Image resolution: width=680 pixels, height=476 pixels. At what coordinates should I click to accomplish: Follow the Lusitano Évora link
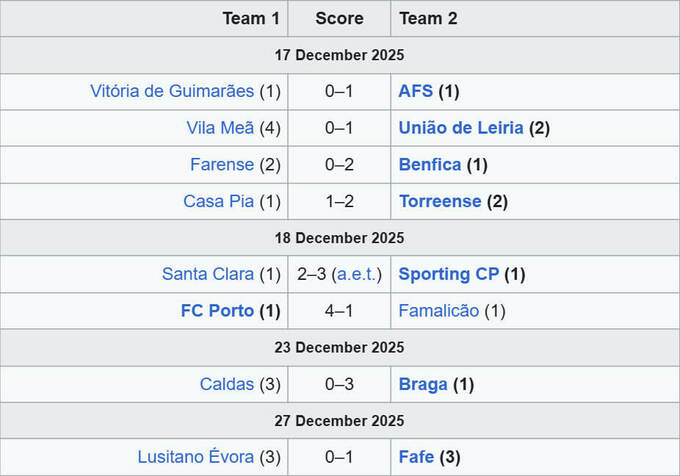tap(196, 457)
